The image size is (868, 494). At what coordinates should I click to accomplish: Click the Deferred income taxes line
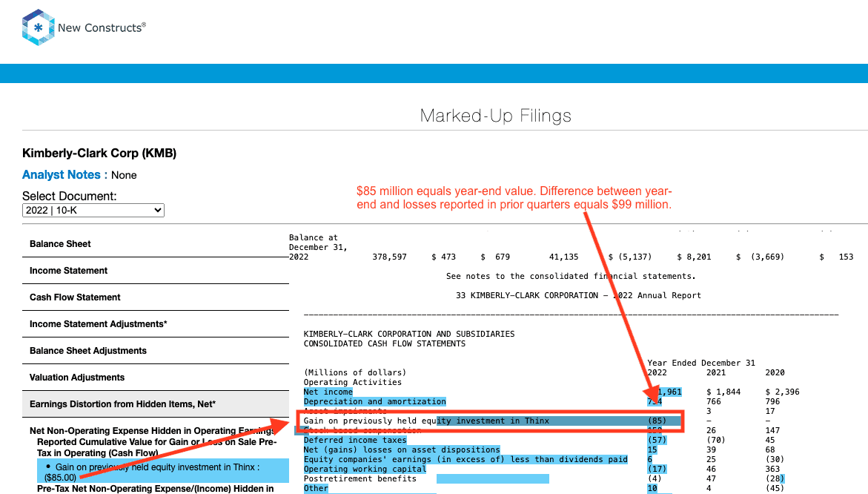355,441
